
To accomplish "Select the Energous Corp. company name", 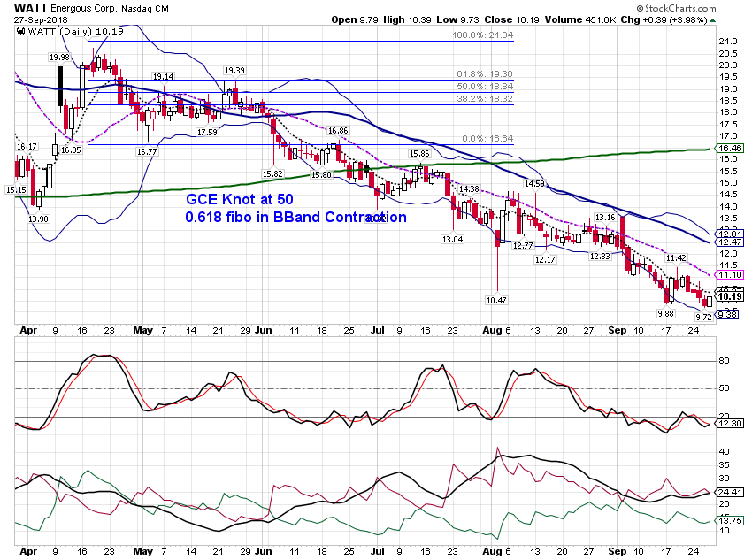I will (84, 9).
